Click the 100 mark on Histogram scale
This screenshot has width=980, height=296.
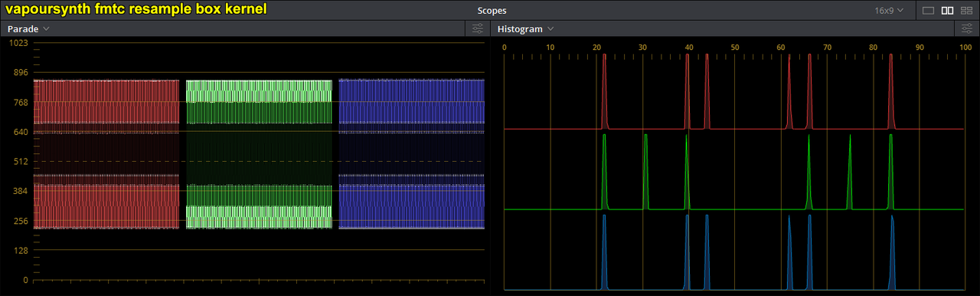(965, 48)
